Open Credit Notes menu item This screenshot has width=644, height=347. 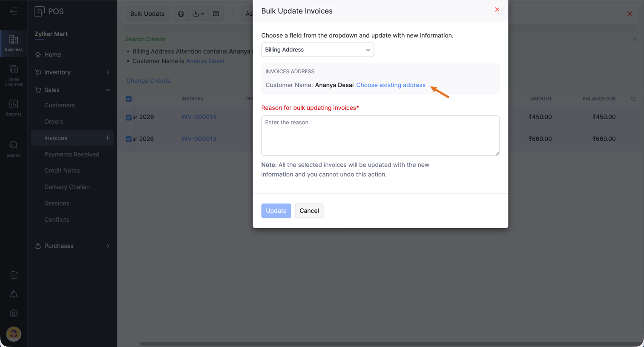click(x=62, y=170)
